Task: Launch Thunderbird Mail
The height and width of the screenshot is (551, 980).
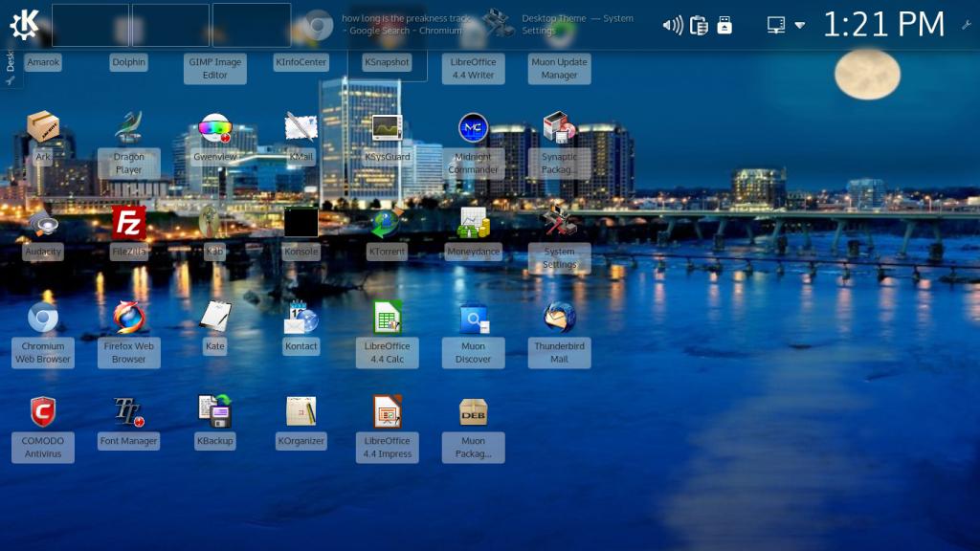Action: click(559, 319)
